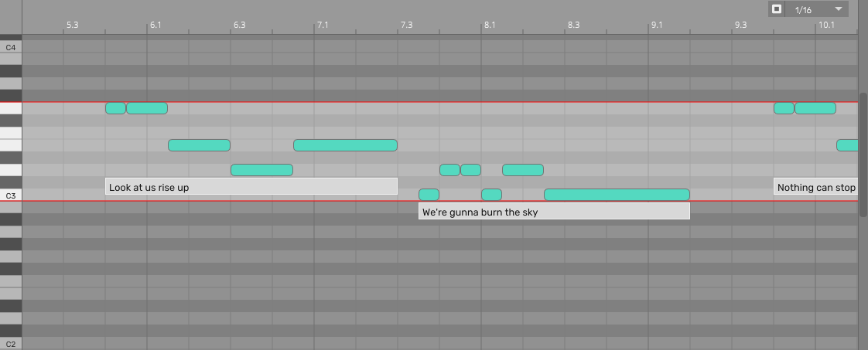The height and width of the screenshot is (350, 868).
Task: Click the arrow beside the 1/16 value
Action: click(x=838, y=8)
